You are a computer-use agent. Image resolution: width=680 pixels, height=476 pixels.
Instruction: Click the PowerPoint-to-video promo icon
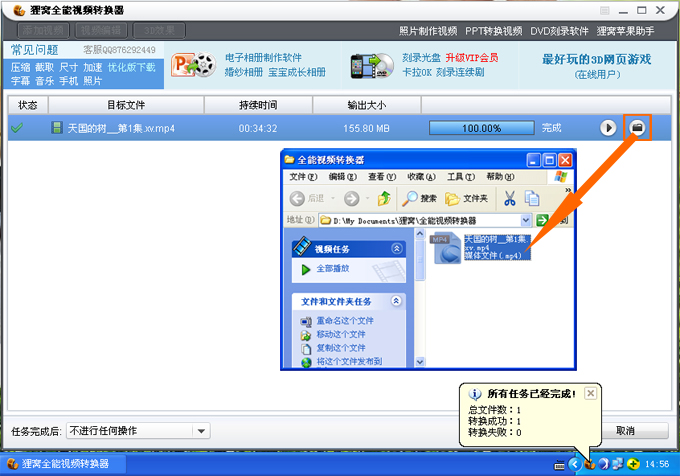point(193,65)
